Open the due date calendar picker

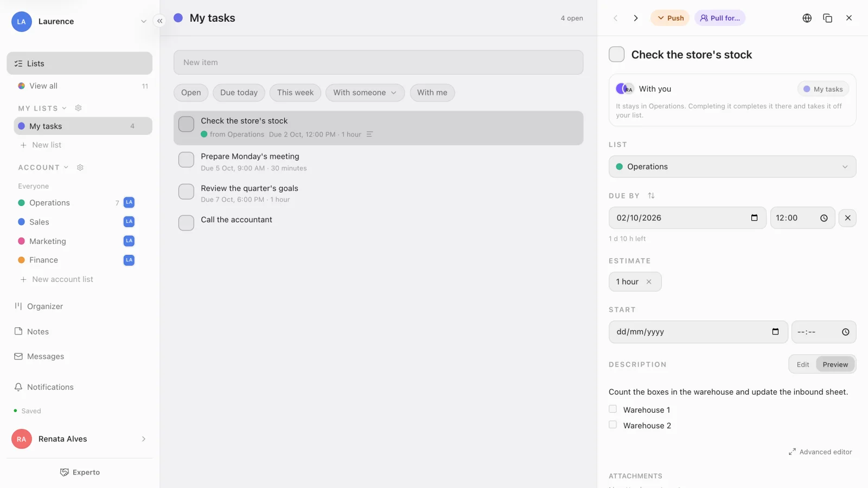[x=754, y=218]
